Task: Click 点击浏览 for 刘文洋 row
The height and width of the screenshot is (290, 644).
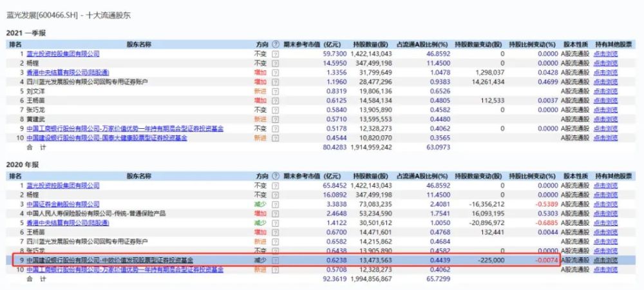Action: (x=605, y=92)
